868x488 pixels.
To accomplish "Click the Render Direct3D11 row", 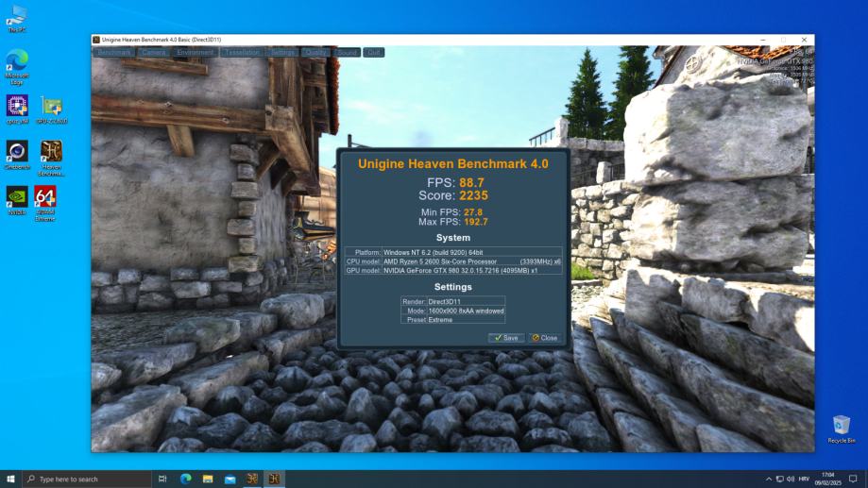I will point(452,301).
